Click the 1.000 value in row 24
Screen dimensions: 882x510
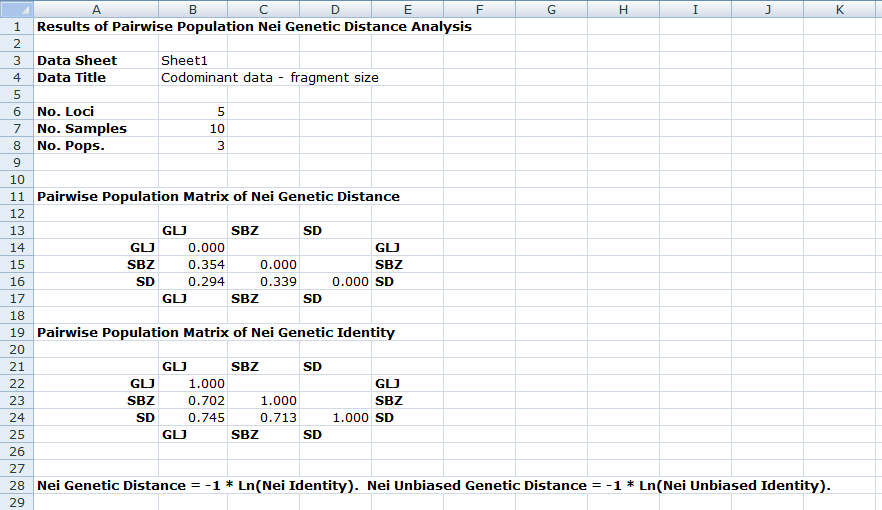[350, 417]
